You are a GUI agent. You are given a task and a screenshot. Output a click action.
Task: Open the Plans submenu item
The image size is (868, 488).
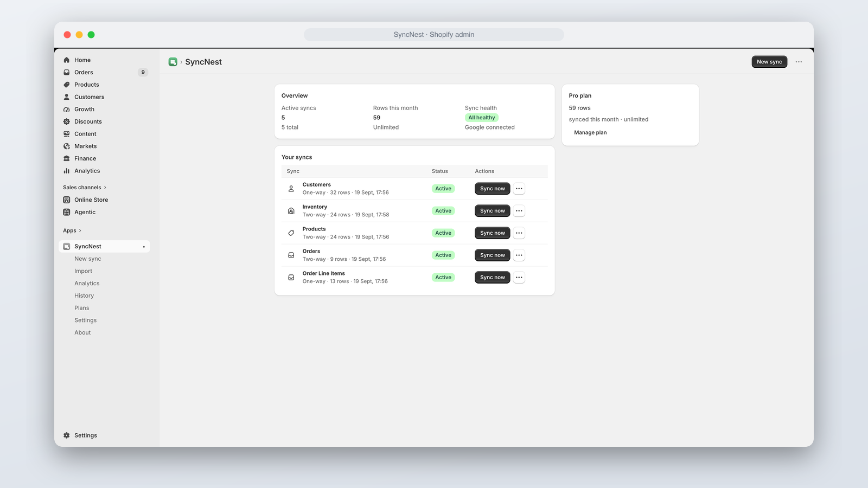pos(82,308)
